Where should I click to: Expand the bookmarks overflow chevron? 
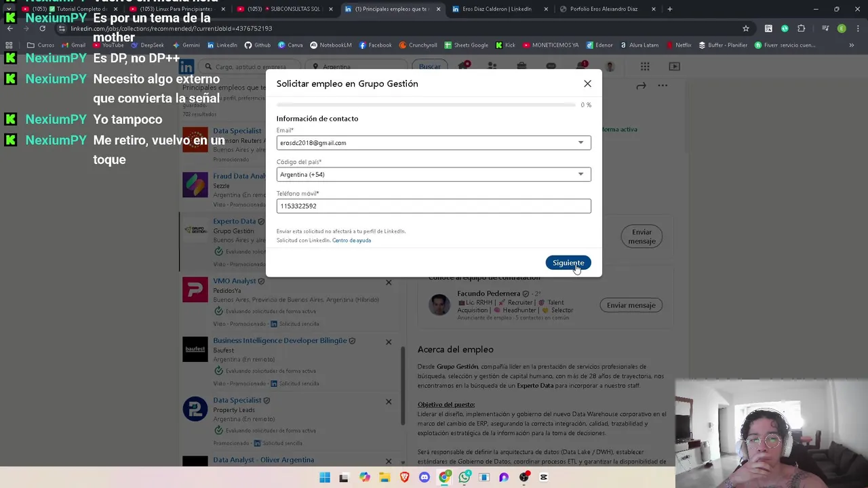[851, 45]
